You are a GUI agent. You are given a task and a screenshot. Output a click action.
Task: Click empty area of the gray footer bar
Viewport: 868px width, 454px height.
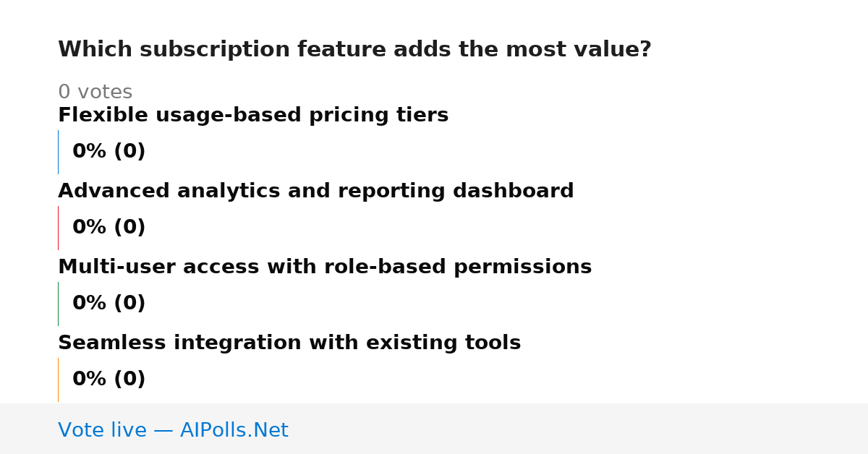[x=579, y=429]
